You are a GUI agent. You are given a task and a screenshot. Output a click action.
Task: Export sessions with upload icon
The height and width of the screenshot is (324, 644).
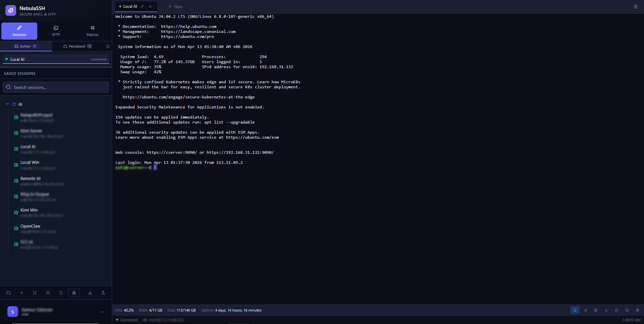103,293
